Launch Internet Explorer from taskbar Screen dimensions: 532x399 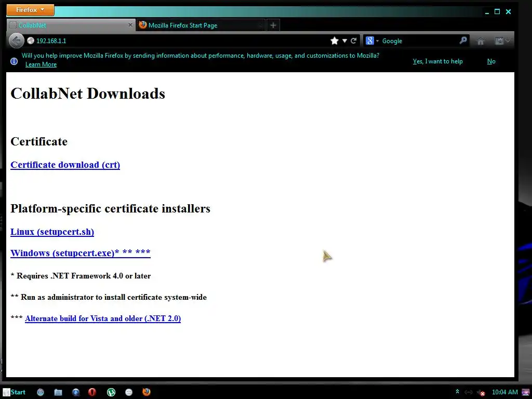[x=76, y=392]
